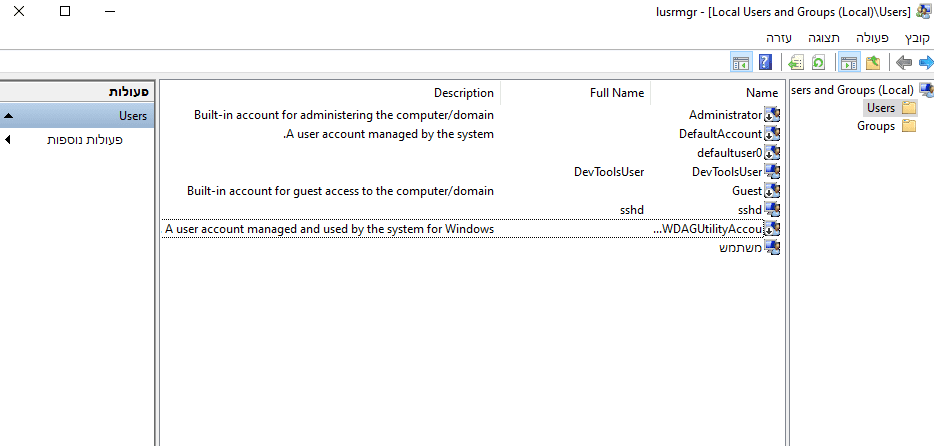Click the gray arrow navigation toolbar button
934x446 pixels.
tap(904, 63)
